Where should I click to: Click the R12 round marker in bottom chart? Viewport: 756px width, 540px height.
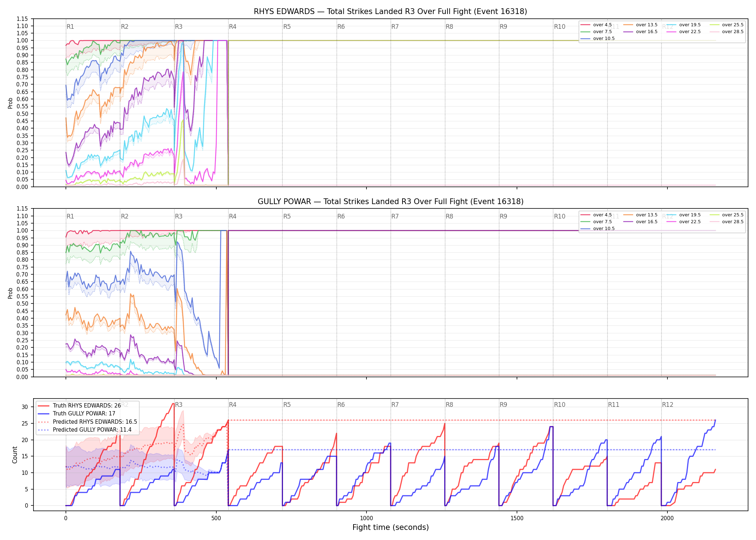pyautogui.click(x=667, y=405)
